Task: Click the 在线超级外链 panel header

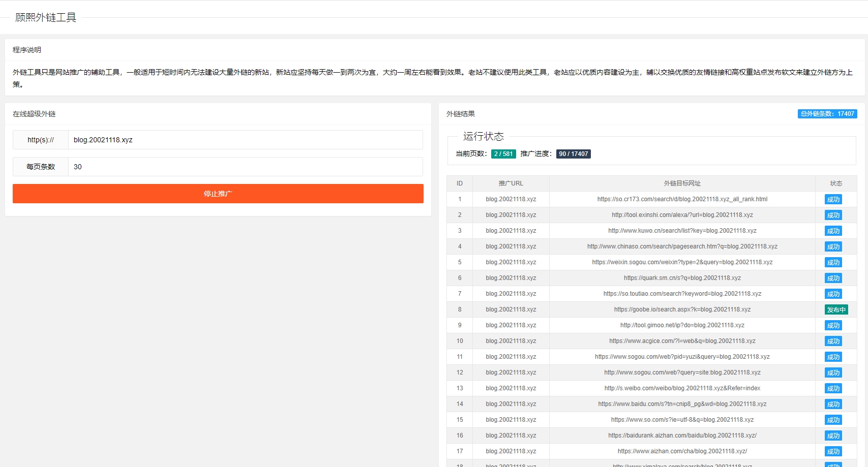Action: 34,114
